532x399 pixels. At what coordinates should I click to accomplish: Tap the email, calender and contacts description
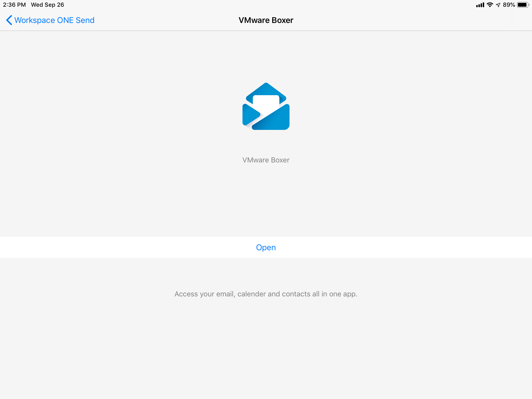pyautogui.click(x=266, y=294)
